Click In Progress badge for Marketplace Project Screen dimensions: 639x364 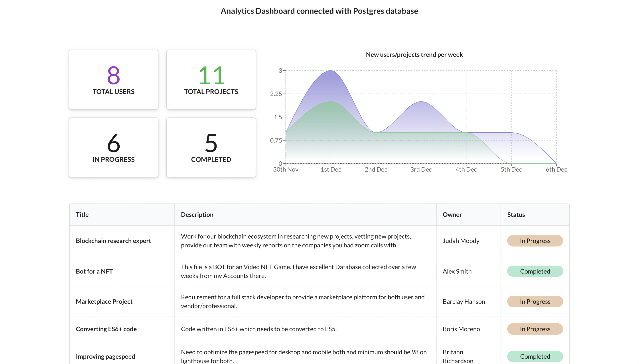(535, 301)
